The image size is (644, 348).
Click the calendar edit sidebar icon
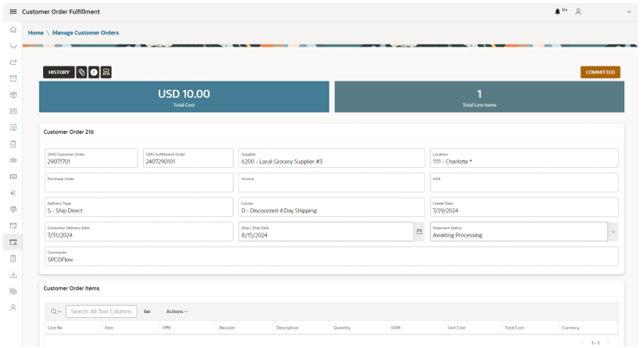(x=13, y=226)
